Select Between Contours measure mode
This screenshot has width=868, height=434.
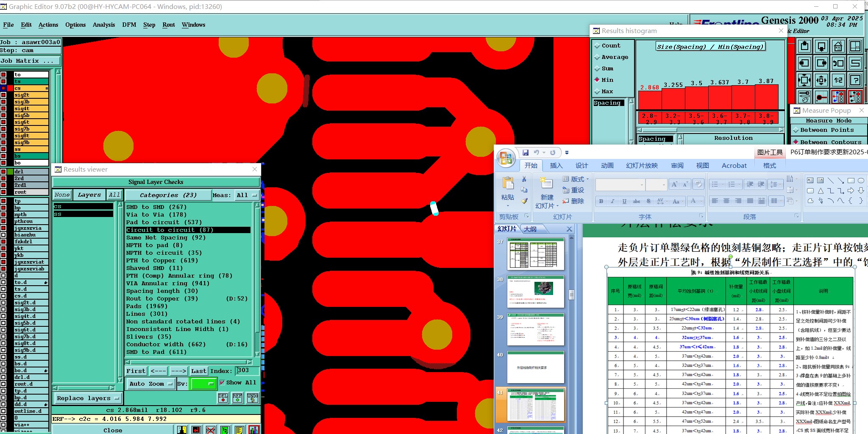(x=827, y=142)
